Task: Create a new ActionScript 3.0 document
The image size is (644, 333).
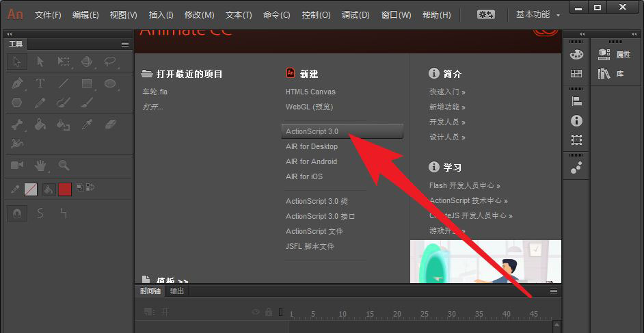Action: coord(343,131)
